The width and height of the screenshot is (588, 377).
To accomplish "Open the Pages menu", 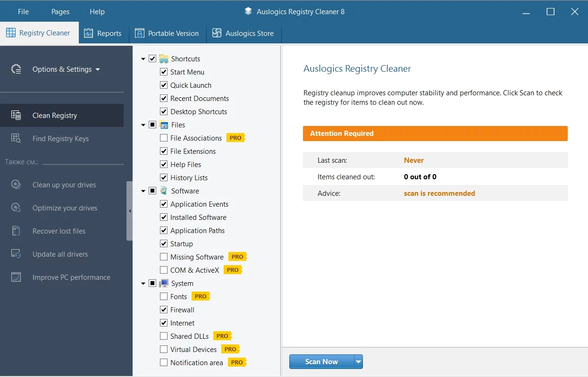I will pos(60,12).
